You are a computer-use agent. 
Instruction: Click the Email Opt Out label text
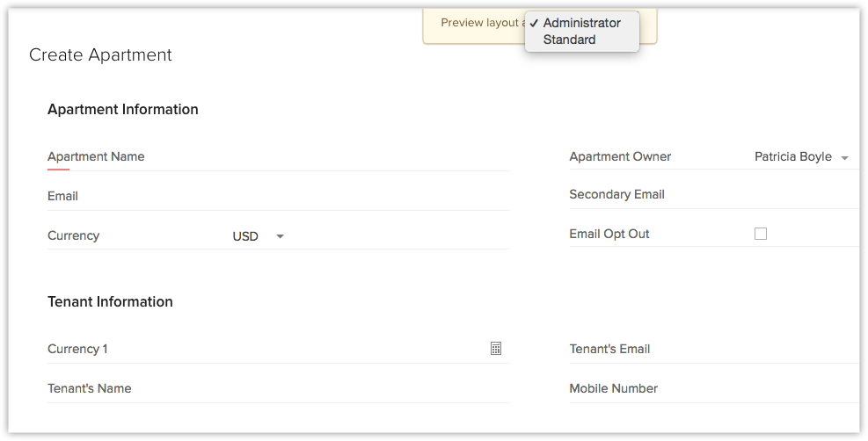(609, 234)
